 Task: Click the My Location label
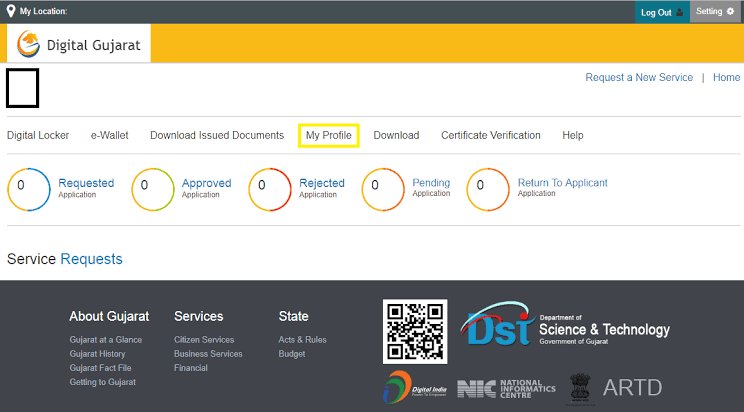[43, 11]
